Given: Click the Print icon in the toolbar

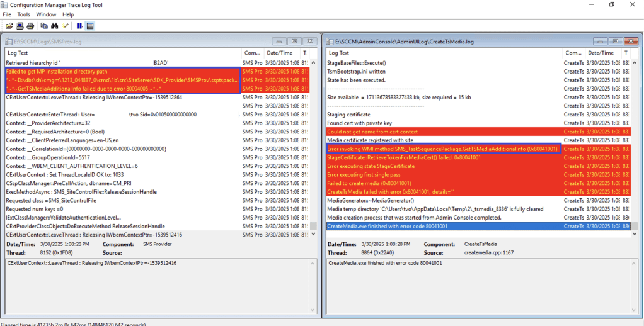Looking at the screenshot, I should [30, 26].
